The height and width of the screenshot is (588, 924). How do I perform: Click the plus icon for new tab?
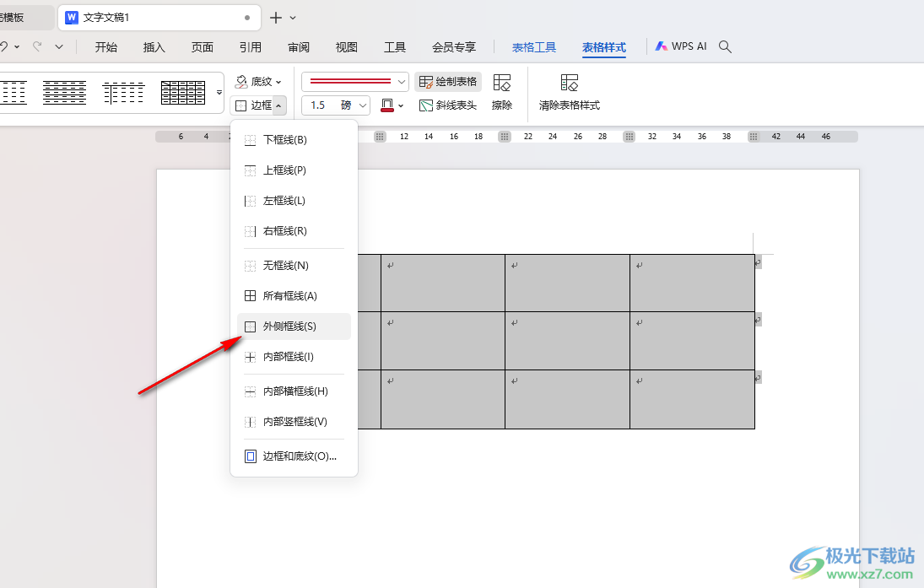275,18
